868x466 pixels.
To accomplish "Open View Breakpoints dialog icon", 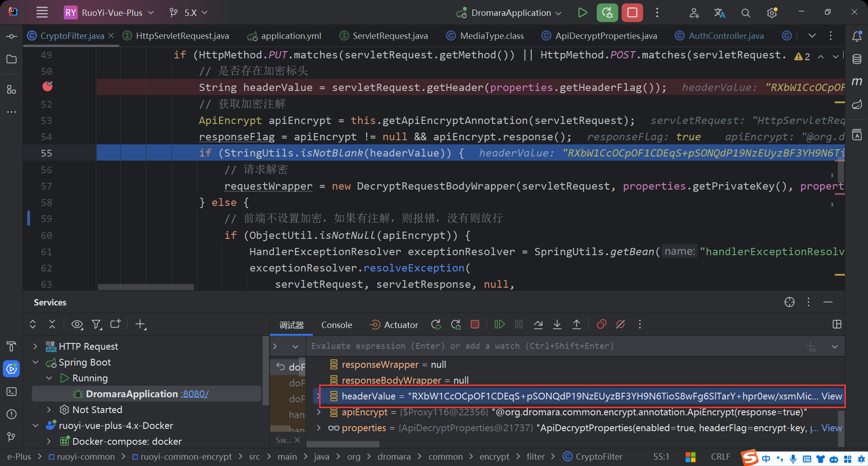I will (601, 324).
